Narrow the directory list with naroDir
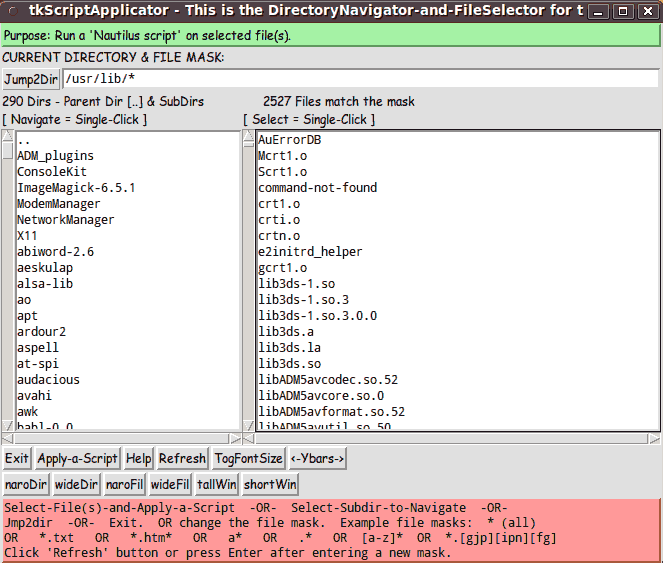The width and height of the screenshot is (663, 563). [x=26, y=485]
